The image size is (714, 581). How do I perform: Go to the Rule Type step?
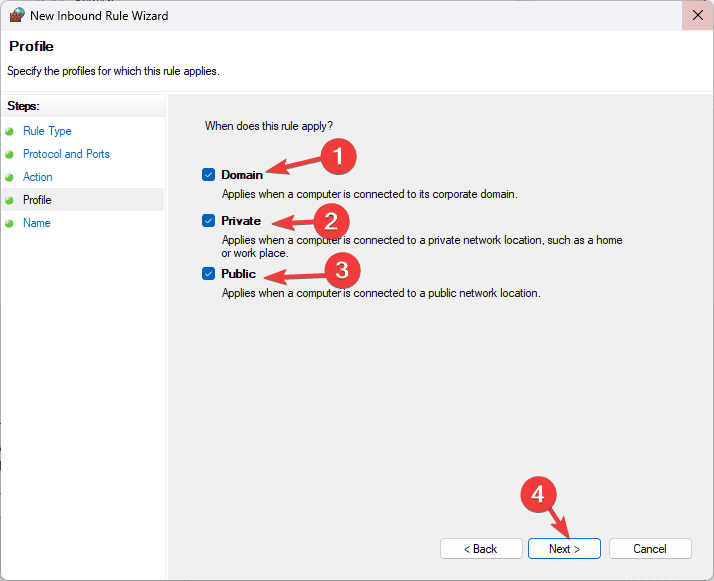[x=47, y=131]
